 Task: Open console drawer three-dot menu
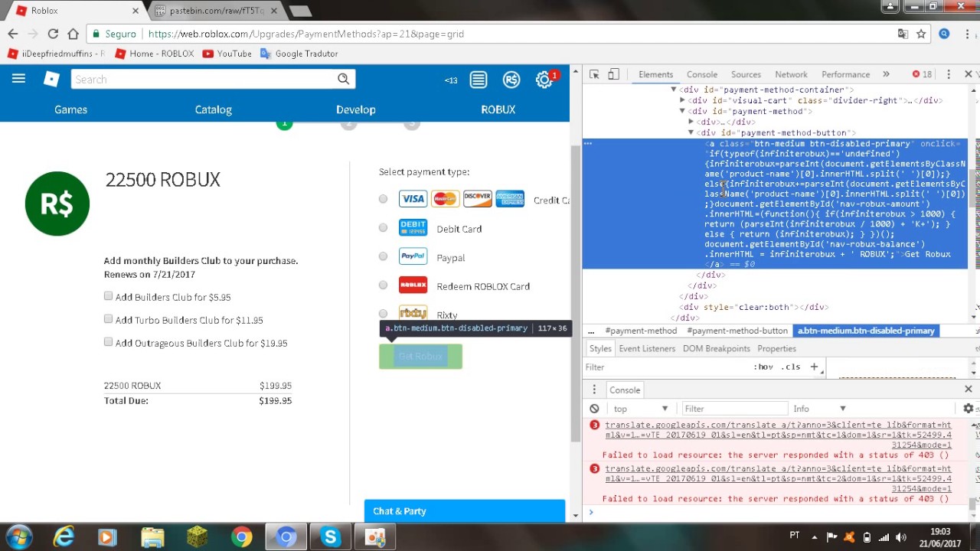coord(594,390)
